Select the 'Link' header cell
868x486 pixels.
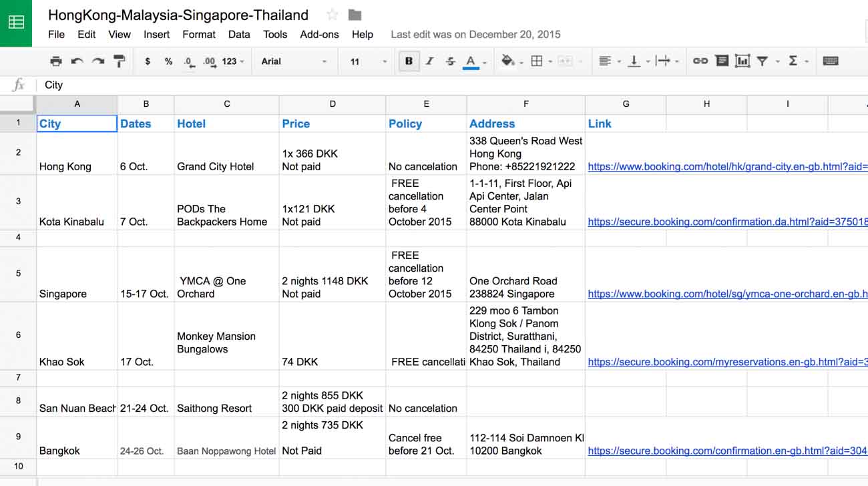click(626, 124)
